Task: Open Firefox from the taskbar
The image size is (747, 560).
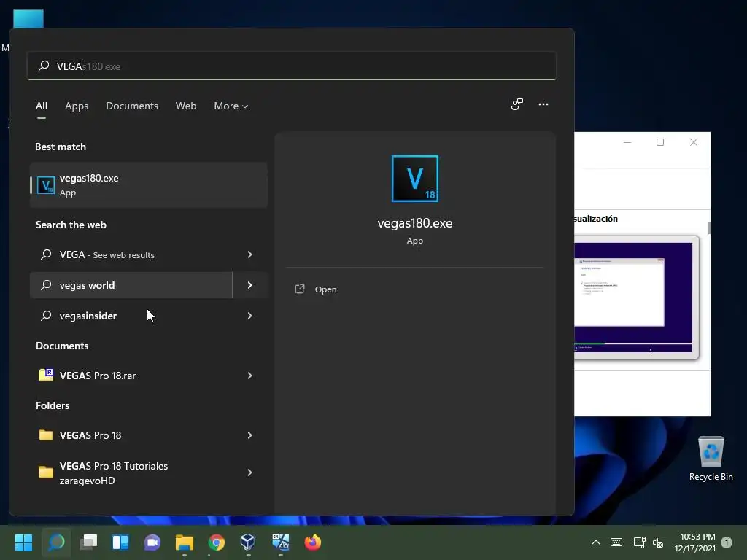Action: 312,542
